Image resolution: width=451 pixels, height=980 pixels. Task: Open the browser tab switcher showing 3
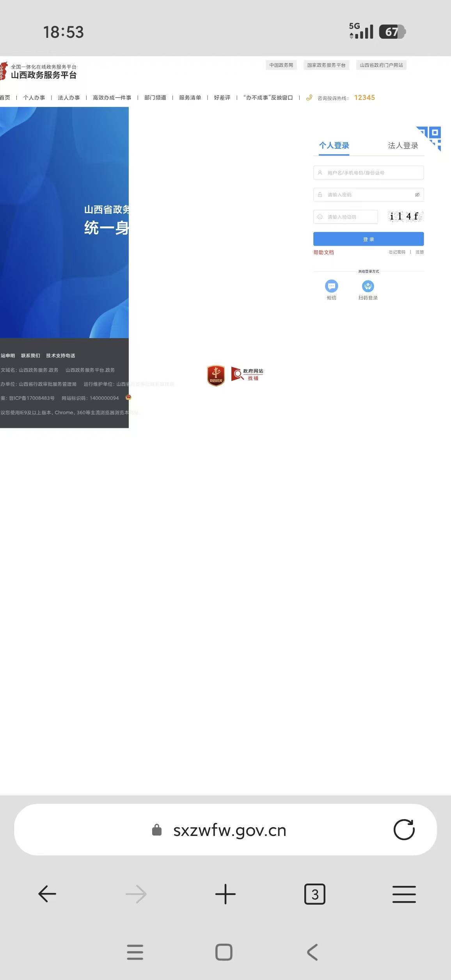point(315,894)
